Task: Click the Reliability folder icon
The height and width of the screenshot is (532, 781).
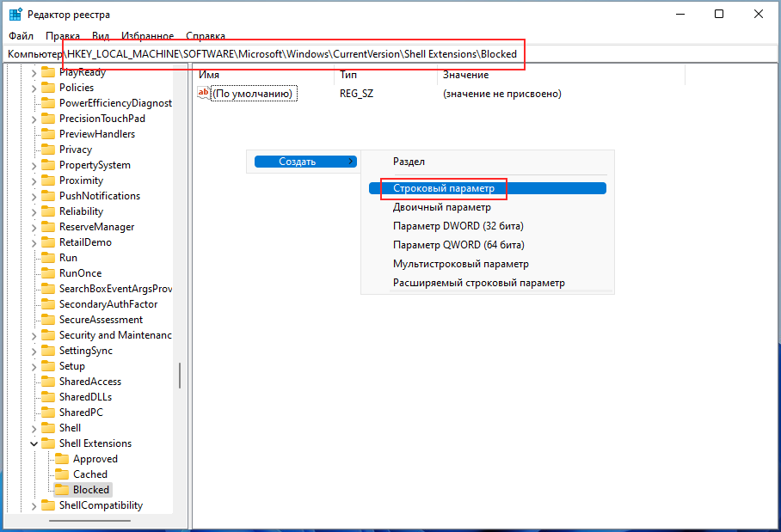Action: (48, 211)
